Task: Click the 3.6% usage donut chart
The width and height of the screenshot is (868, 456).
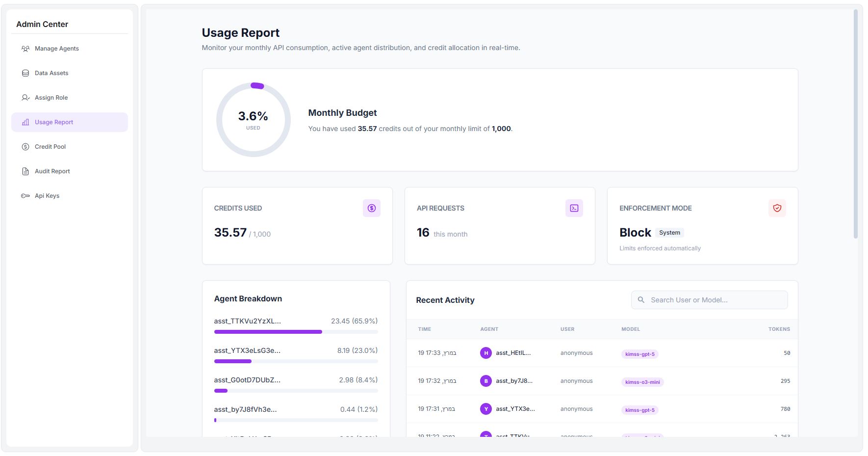Action: 253,119
